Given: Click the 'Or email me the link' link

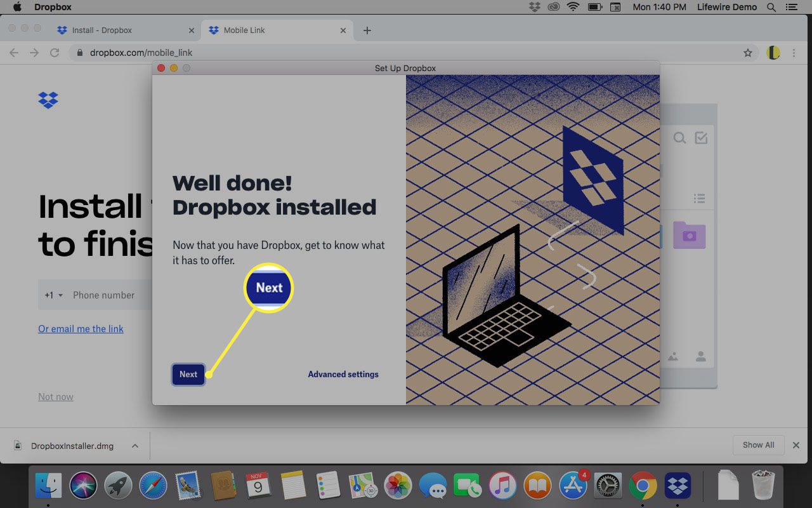Looking at the screenshot, I should [81, 328].
